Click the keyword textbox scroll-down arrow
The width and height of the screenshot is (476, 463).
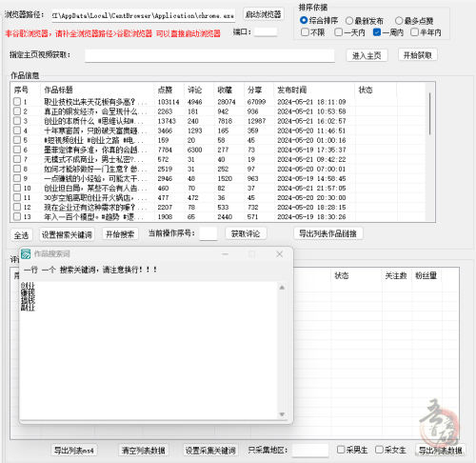click(x=282, y=414)
